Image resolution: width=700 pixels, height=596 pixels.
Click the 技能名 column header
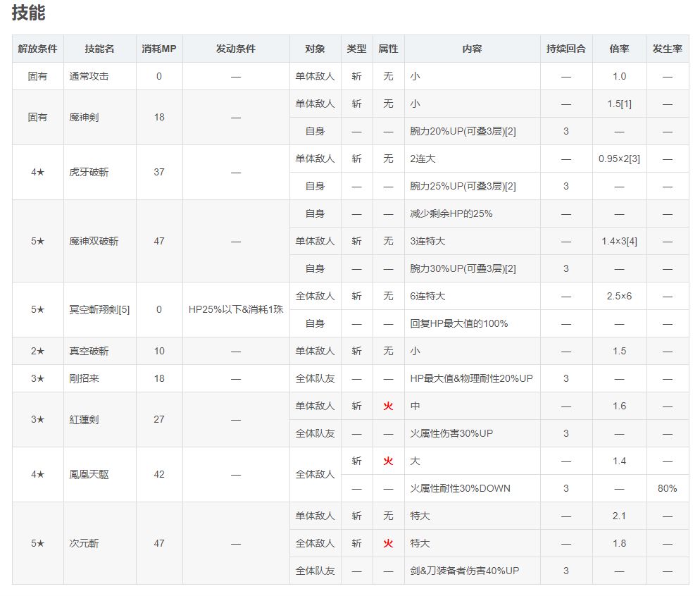point(99,49)
